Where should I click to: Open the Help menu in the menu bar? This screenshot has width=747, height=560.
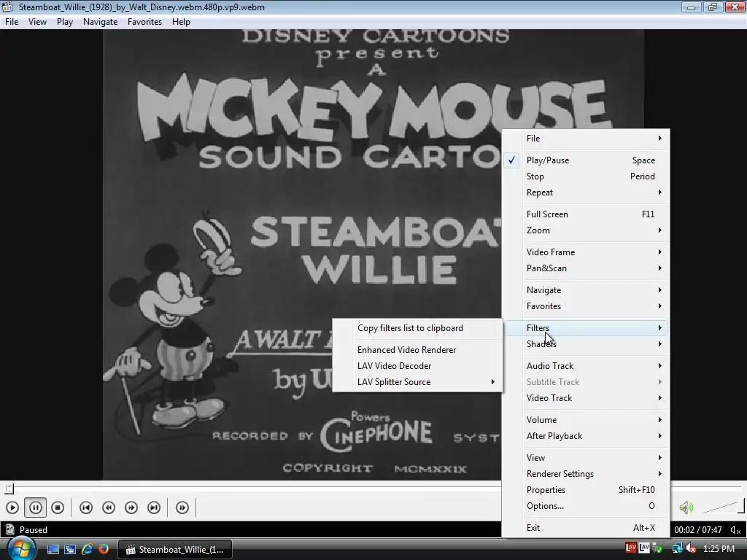click(181, 22)
